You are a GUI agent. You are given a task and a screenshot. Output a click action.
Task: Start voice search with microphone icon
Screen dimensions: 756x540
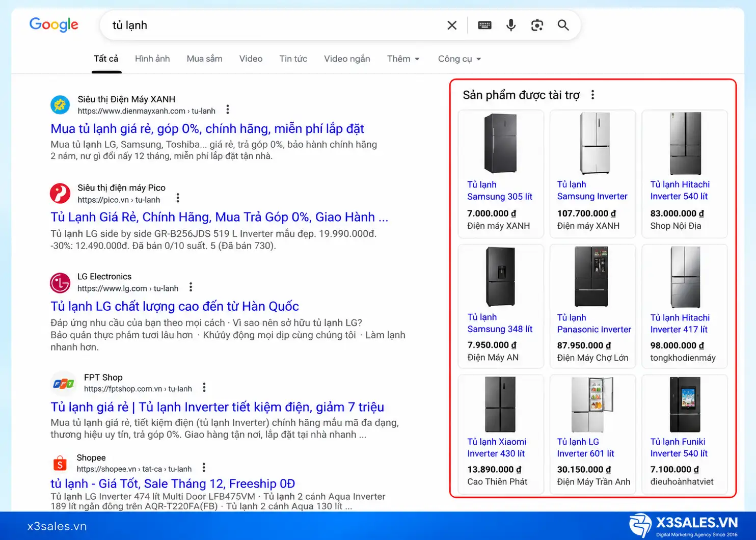pyautogui.click(x=511, y=25)
